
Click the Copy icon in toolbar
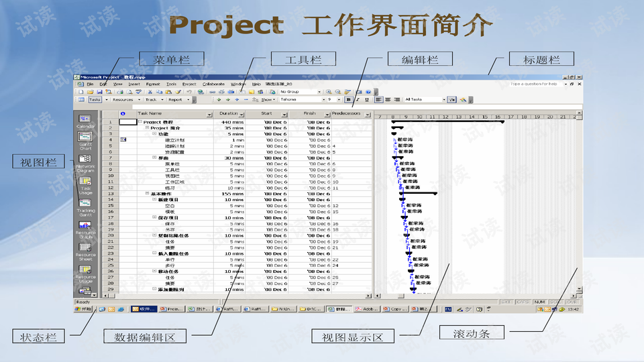pos(159,92)
